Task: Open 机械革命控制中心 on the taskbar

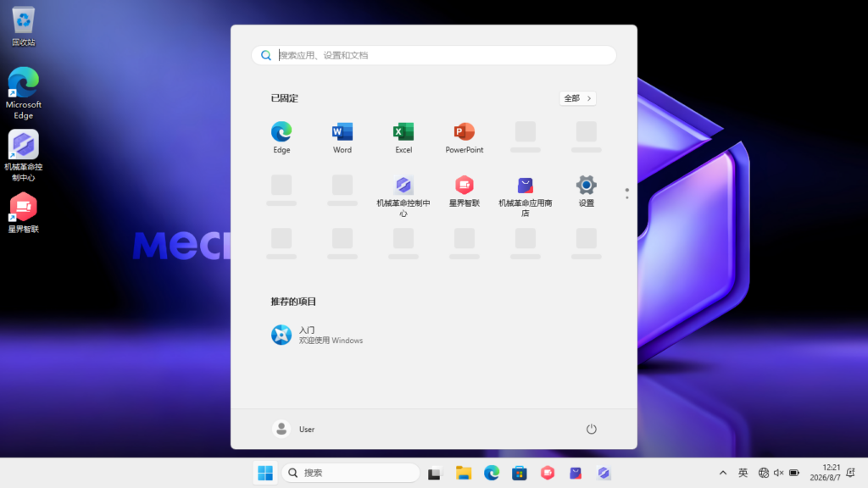Action: point(604,473)
